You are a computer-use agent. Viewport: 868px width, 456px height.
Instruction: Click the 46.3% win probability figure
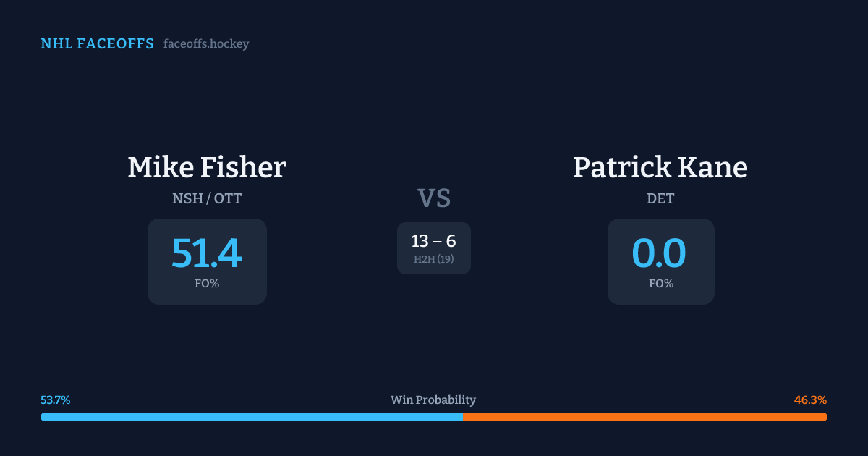click(x=810, y=400)
